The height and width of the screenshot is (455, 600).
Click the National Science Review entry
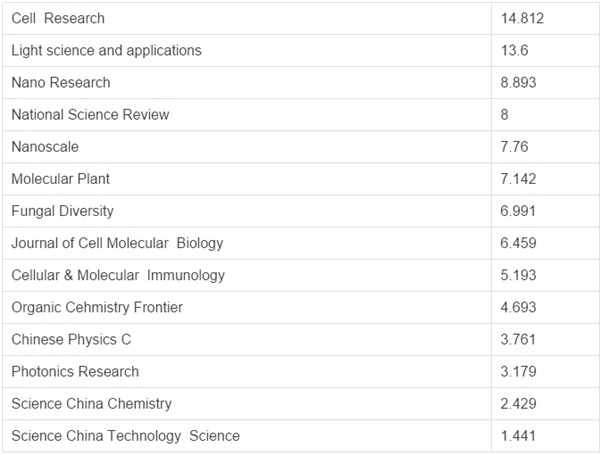(90, 115)
